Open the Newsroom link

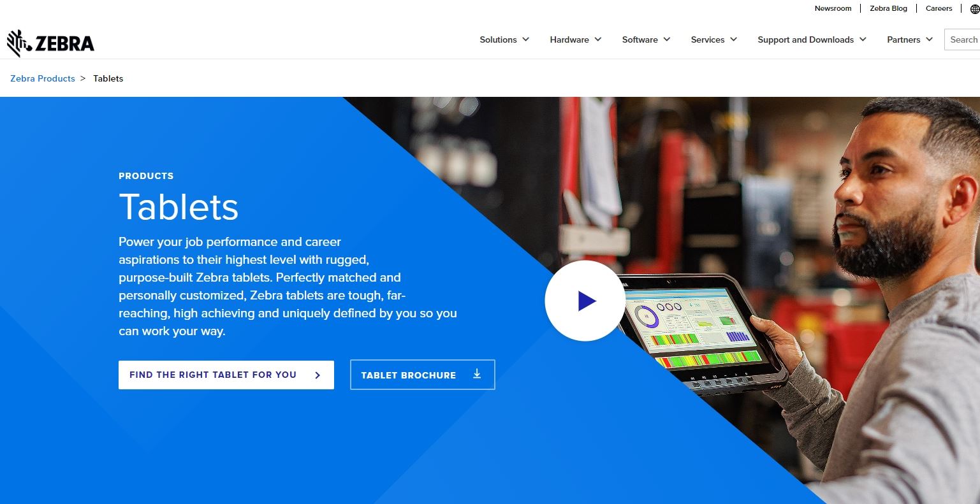click(833, 8)
